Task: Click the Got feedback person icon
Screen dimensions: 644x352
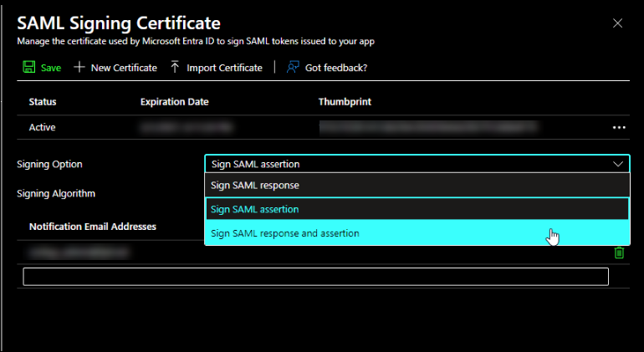Action: [293, 68]
